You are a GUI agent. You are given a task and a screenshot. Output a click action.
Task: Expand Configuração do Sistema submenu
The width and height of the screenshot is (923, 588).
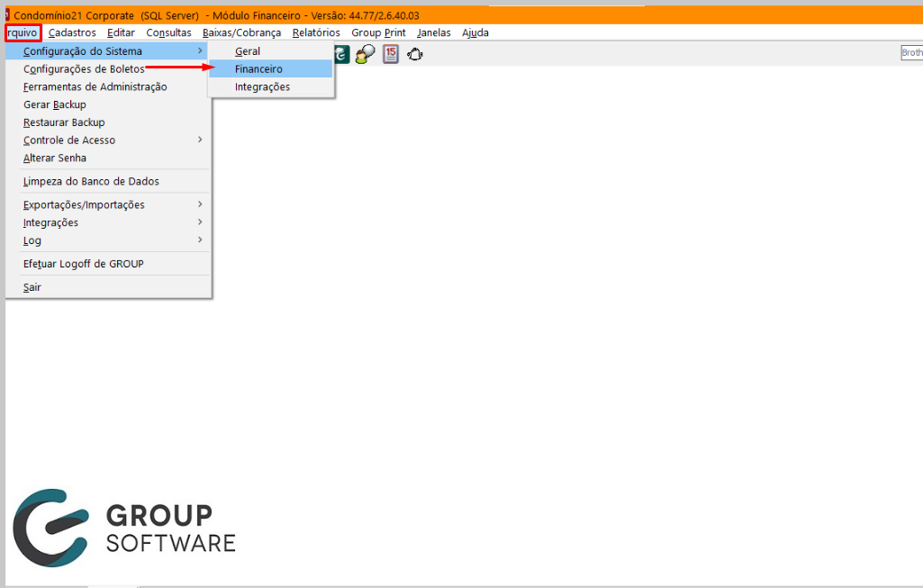(108, 51)
